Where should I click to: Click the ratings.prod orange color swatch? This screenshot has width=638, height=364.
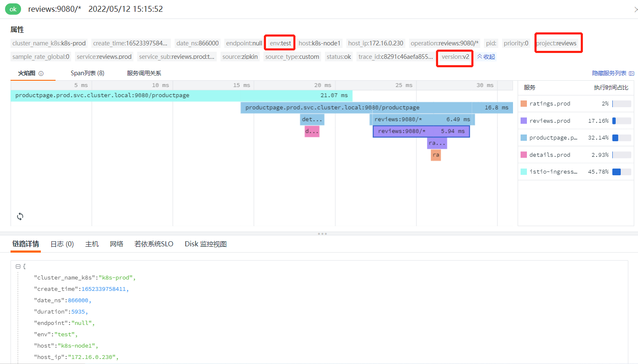click(524, 104)
